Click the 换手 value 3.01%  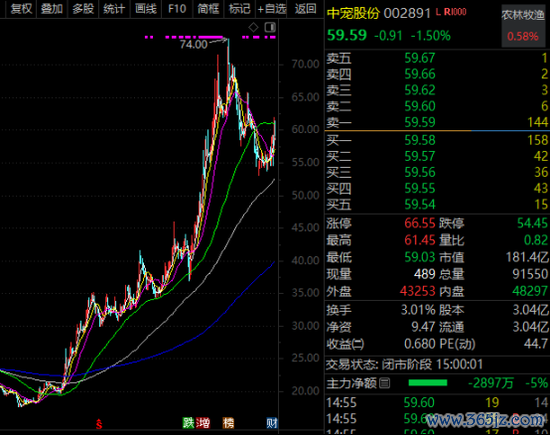[x=418, y=310]
